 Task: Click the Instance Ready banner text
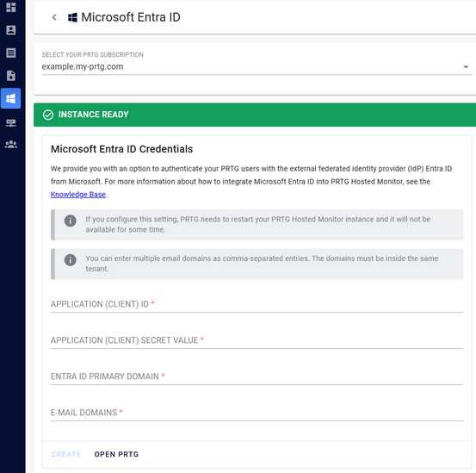click(94, 115)
